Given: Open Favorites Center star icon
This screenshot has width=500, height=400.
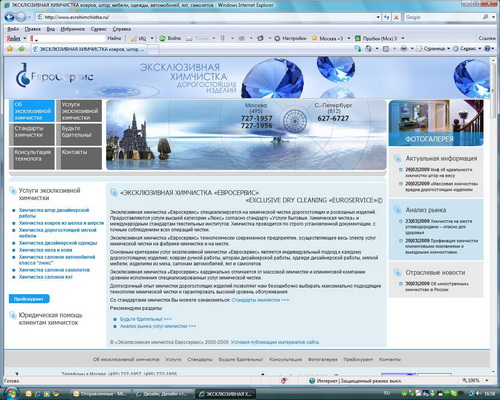Looking at the screenshot, I should click(10, 49).
